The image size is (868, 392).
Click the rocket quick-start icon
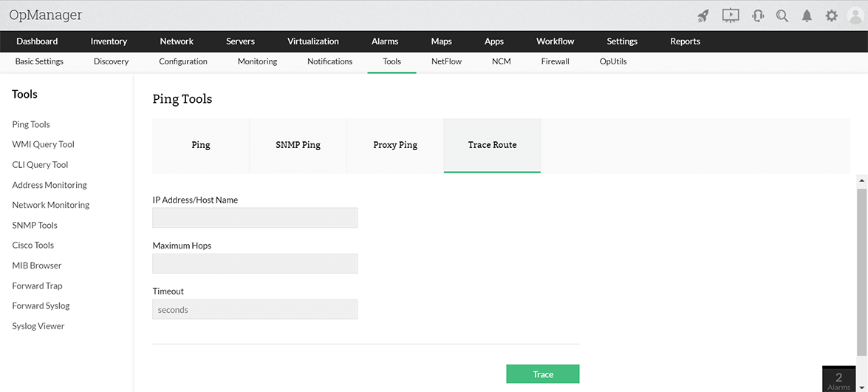point(703,16)
